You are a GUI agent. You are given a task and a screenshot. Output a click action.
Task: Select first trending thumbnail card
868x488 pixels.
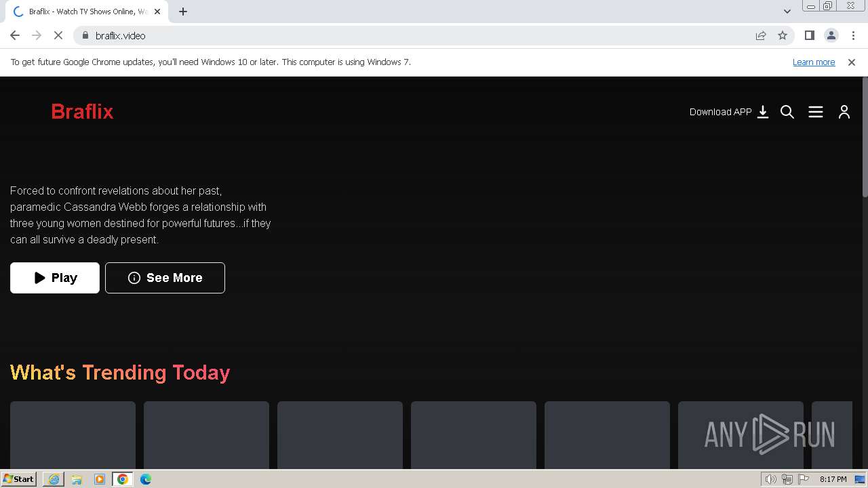click(x=73, y=434)
